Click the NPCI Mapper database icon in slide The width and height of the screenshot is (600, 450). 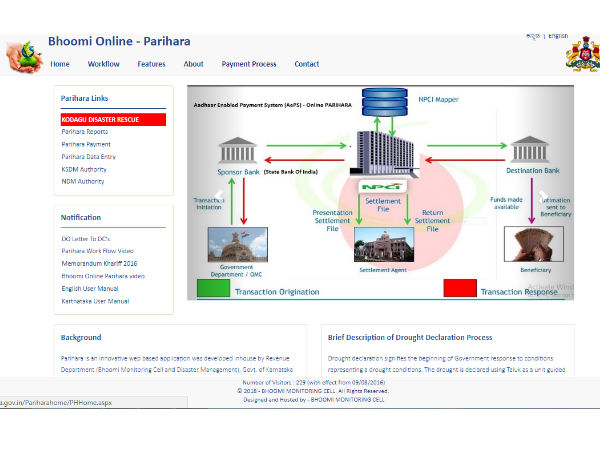[x=385, y=102]
